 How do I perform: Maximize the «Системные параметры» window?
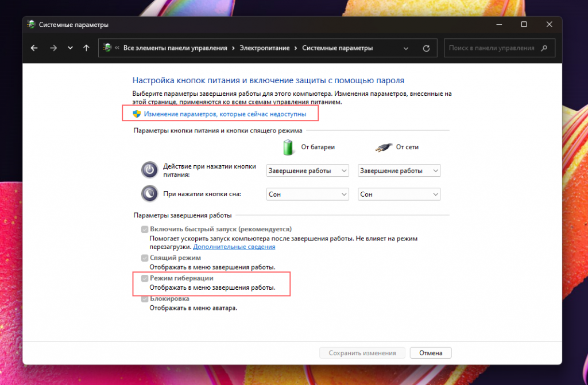524,24
